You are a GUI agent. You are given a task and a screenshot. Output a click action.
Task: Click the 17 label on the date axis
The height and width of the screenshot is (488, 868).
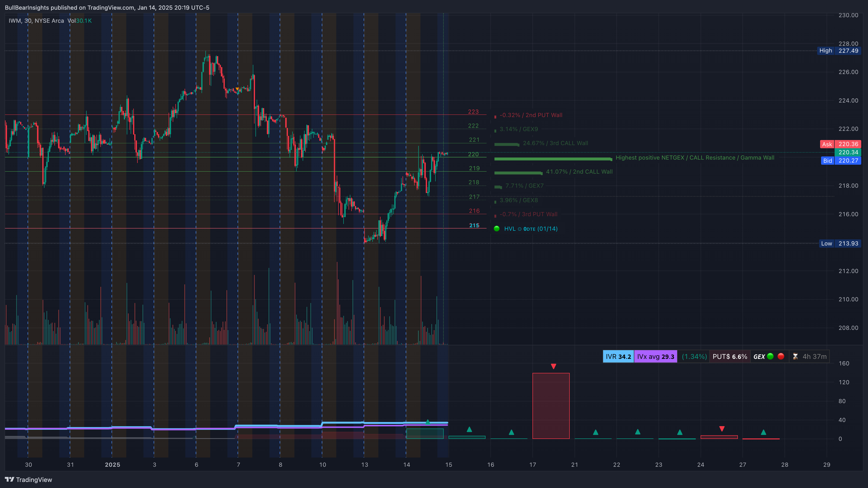click(x=532, y=465)
